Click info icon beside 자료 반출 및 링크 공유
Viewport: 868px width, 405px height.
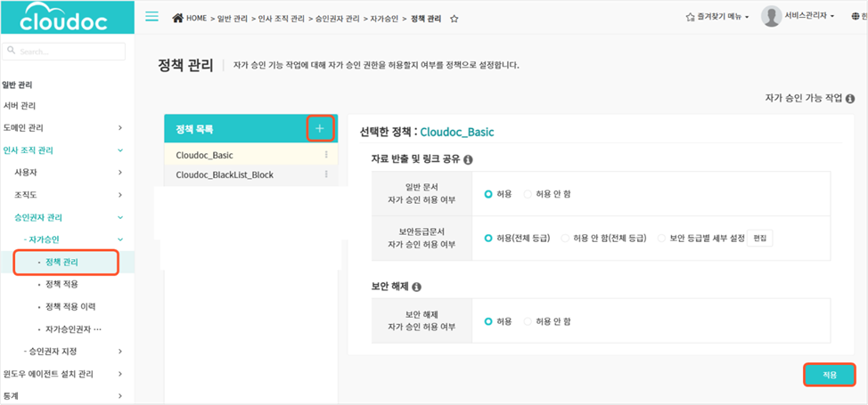pos(468,160)
